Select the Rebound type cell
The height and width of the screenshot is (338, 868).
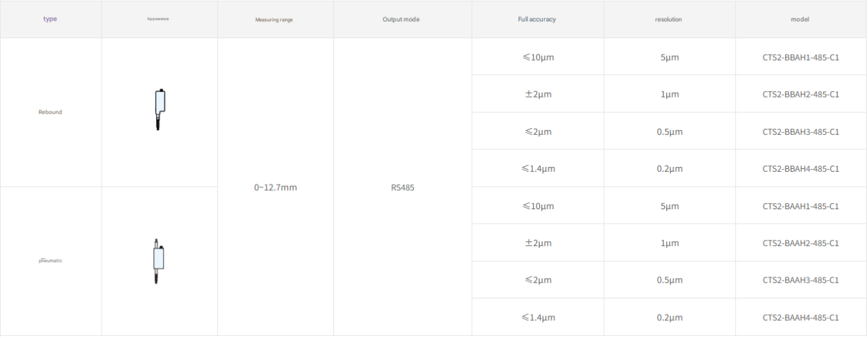pos(50,112)
